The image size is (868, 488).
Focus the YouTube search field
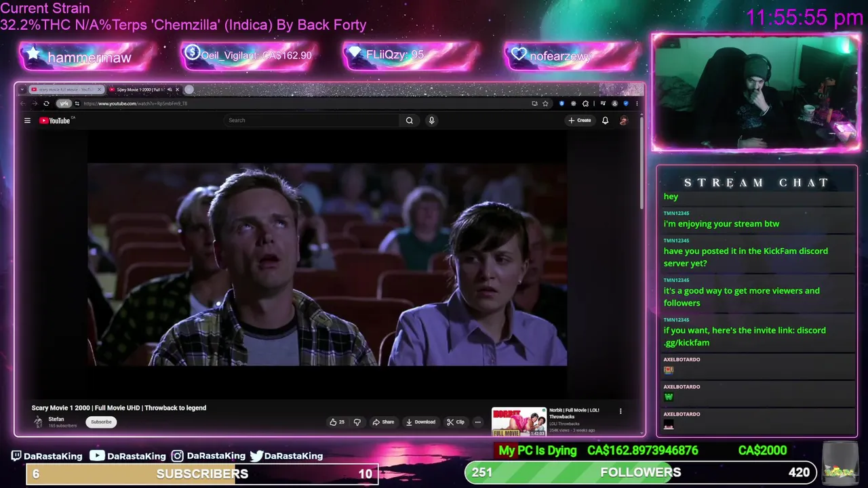point(312,120)
